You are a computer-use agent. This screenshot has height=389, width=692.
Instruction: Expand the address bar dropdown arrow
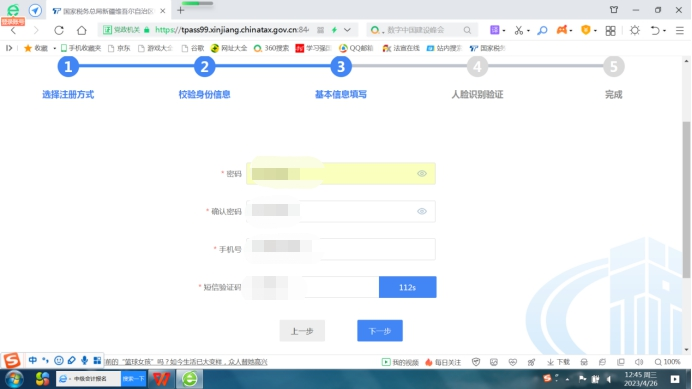pos(347,30)
